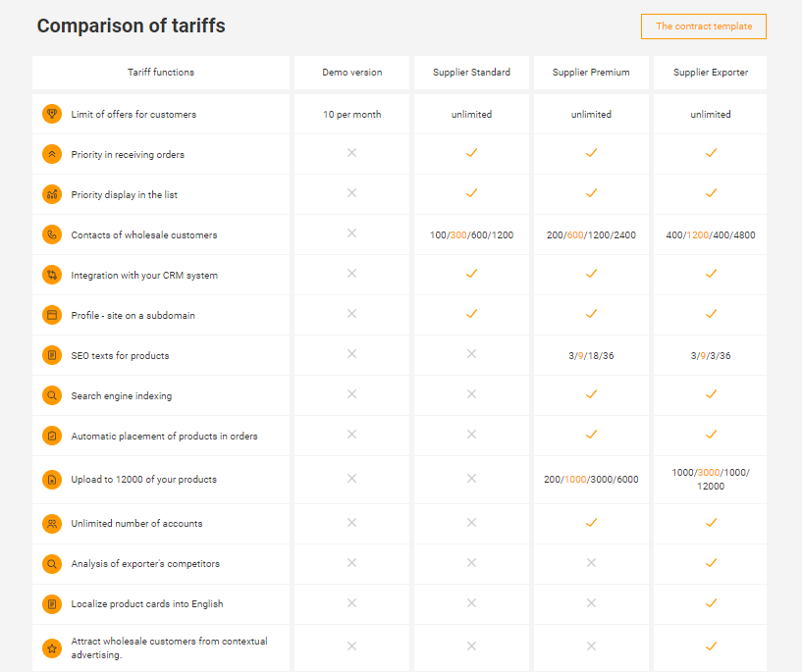The image size is (802, 672).
Task: Click the chart icon for Priority display in list
Action: 52,194
